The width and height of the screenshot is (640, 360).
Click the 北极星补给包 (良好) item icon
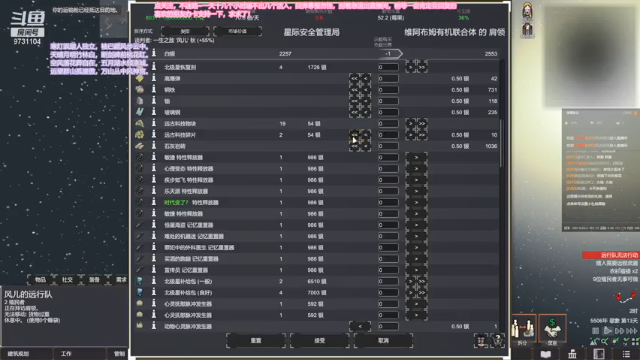(x=140, y=292)
